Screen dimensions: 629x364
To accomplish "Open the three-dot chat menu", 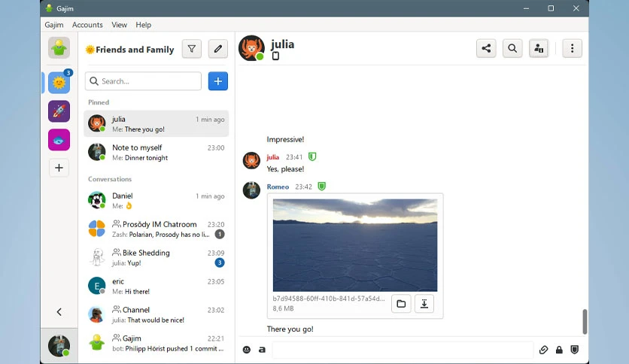I will pos(572,48).
